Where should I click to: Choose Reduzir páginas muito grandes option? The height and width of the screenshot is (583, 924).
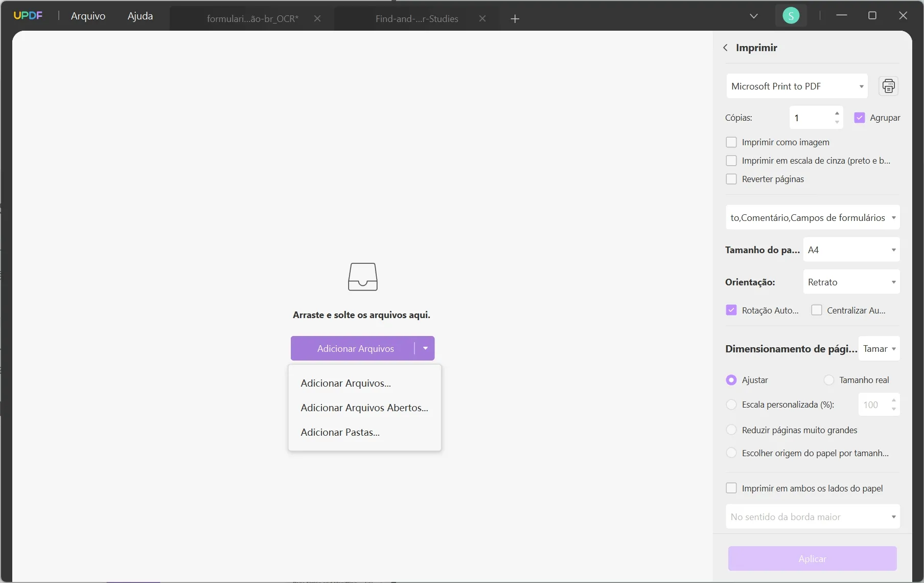pyautogui.click(x=731, y=430)
